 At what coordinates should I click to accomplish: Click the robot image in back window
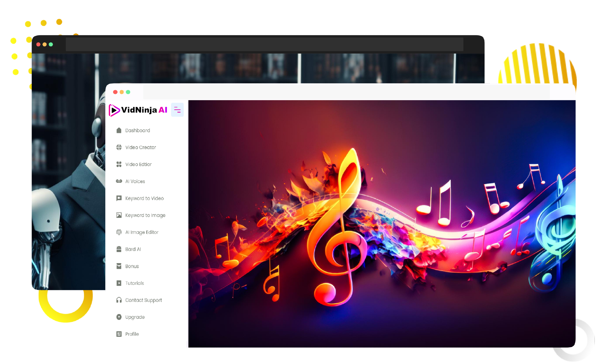coord(68,190)
